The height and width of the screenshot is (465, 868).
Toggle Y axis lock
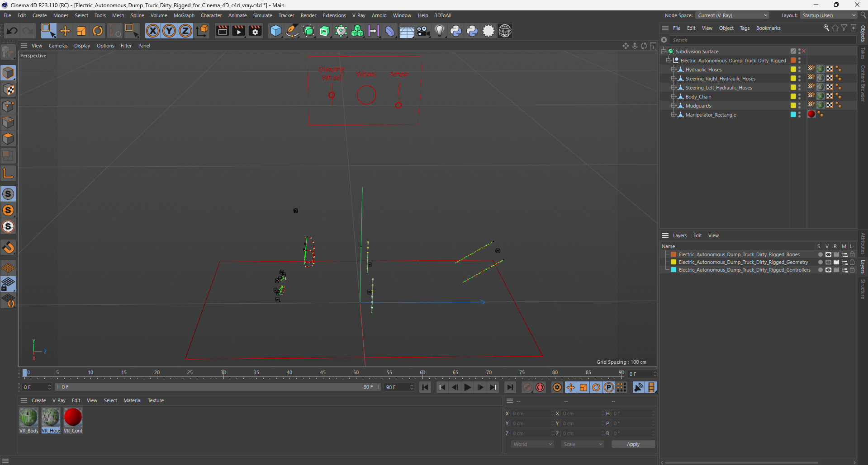169,31
